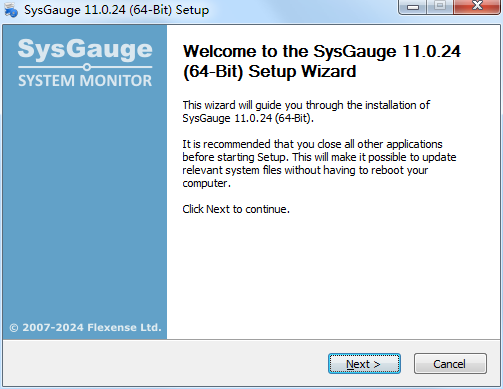
Task: Click 'It is recommended that you close' paragraph
Action: coord(319,164)
